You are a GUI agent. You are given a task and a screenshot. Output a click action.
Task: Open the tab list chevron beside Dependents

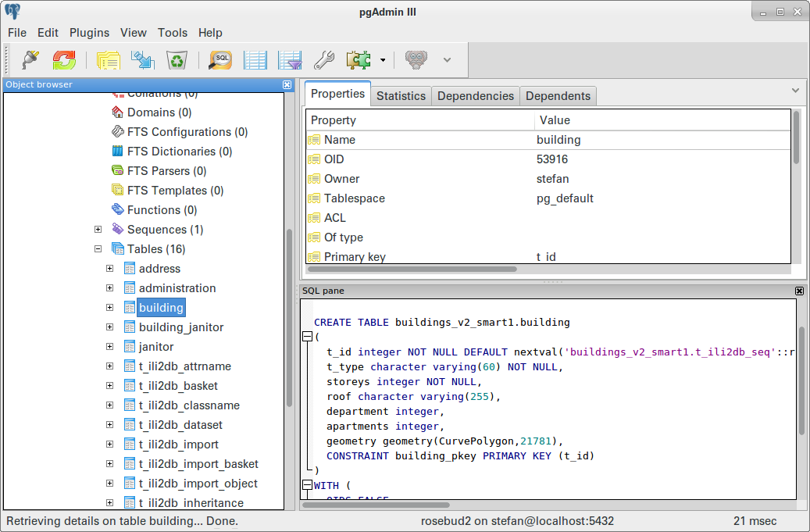click(x=795, y=91)
